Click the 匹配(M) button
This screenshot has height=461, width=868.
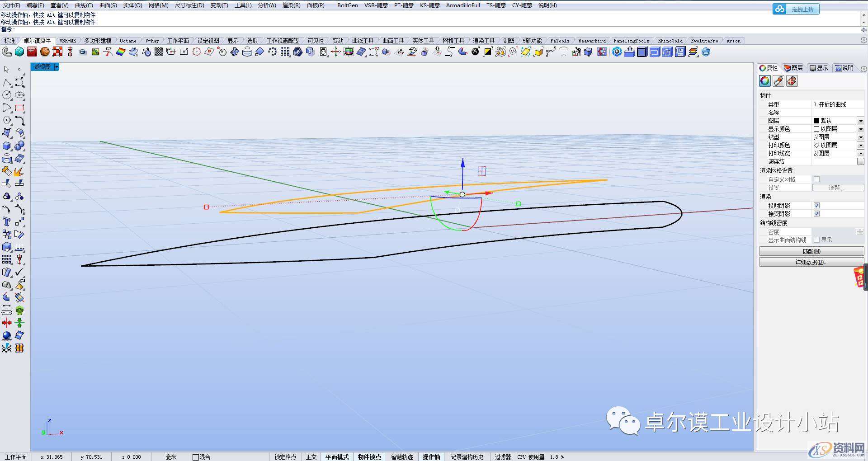811,251
